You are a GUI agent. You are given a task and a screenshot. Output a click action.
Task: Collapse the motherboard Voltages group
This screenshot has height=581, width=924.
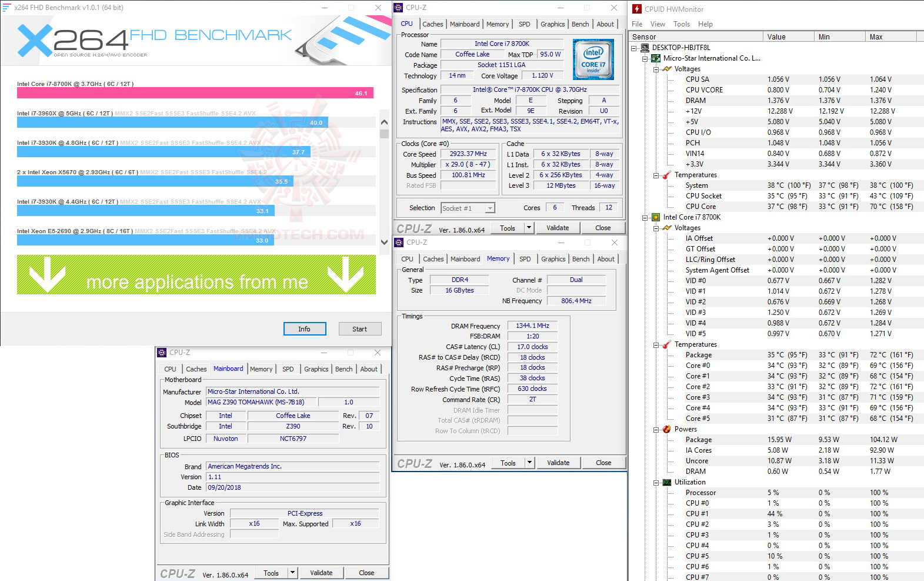(656, 69)
